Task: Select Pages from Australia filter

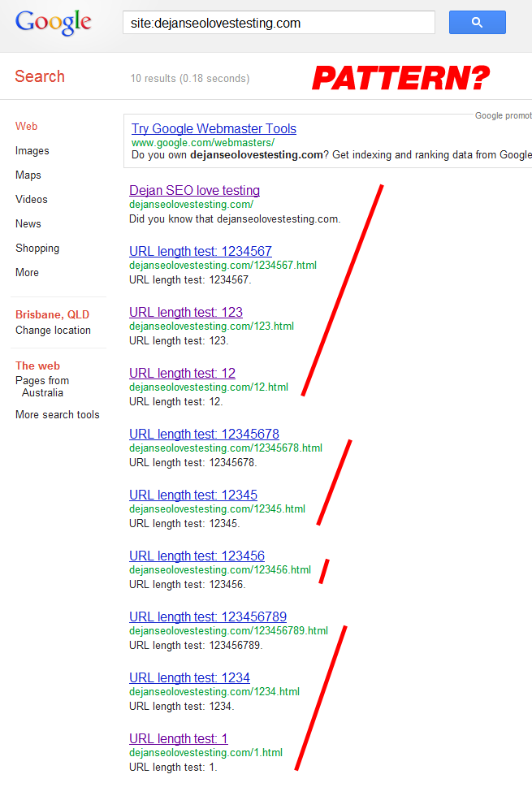Action: click(42, 387)
